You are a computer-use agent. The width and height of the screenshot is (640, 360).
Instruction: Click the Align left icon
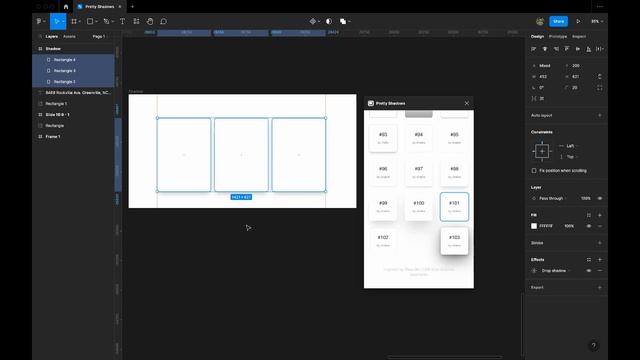pos(533,49)
